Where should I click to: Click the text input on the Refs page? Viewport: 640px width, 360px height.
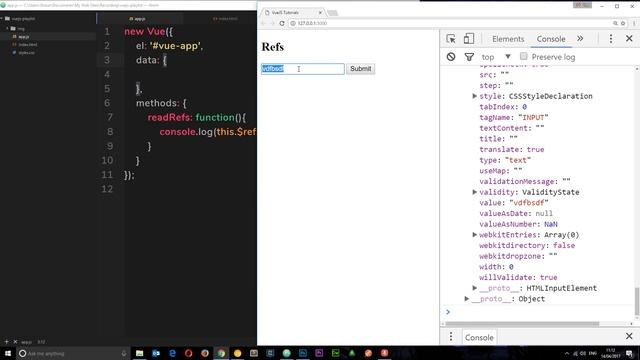pyautogui.click(x=302, y=69)
